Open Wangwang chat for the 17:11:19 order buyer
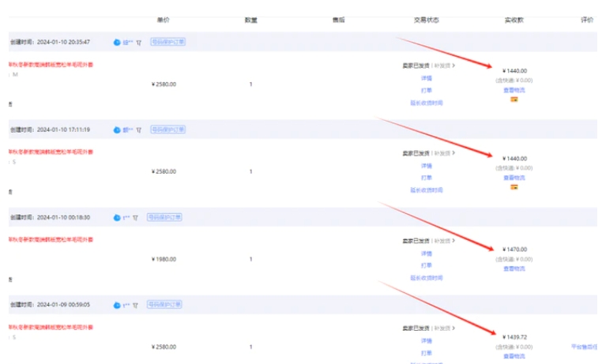 pyautogui.click(x=117, y=129)
